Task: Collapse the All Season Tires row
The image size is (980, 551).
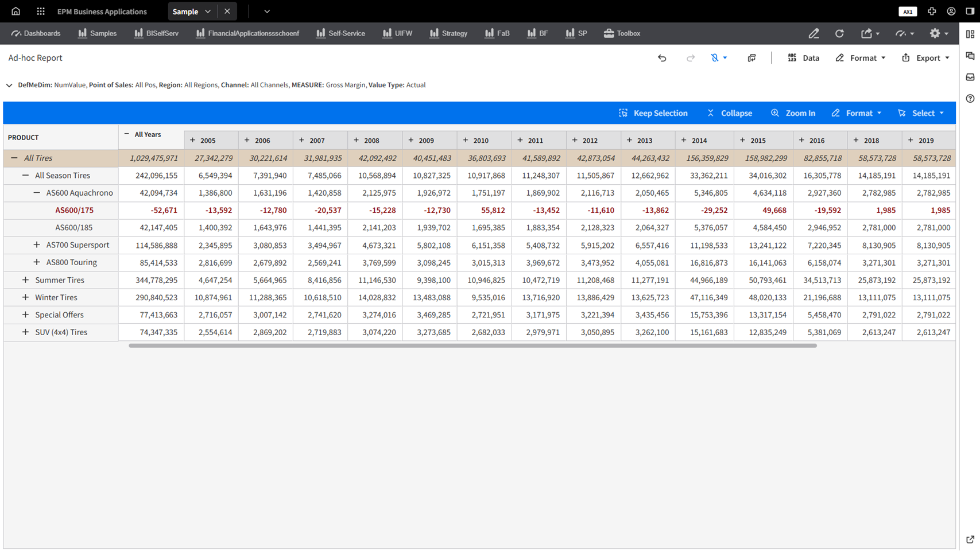Action: (25, 176)
